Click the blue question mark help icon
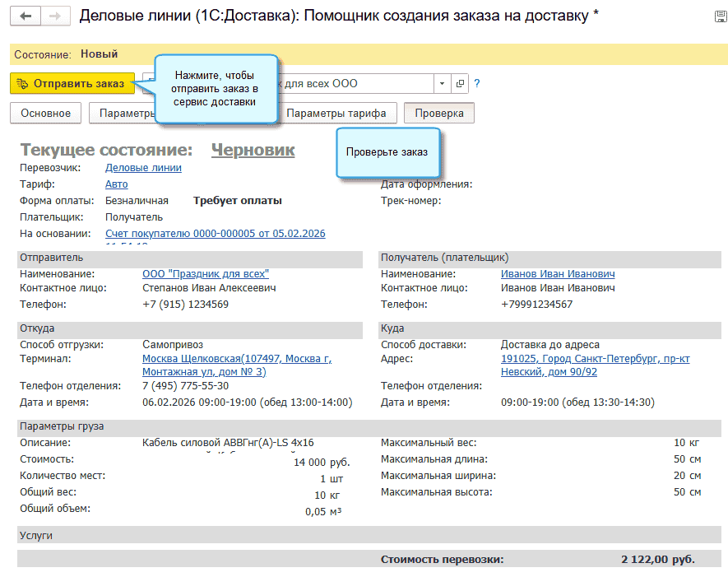Viewport: 728px width, 577px height. point(477,84)
